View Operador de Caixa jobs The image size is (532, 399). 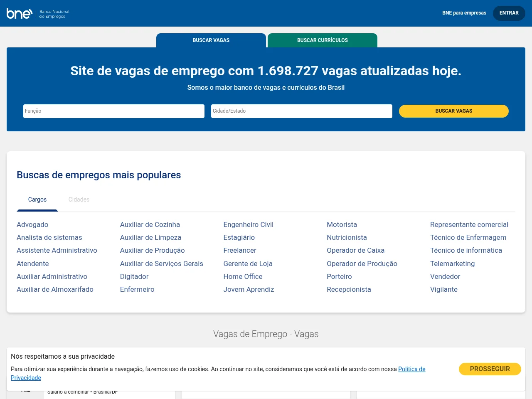click(x=356, y=250)
